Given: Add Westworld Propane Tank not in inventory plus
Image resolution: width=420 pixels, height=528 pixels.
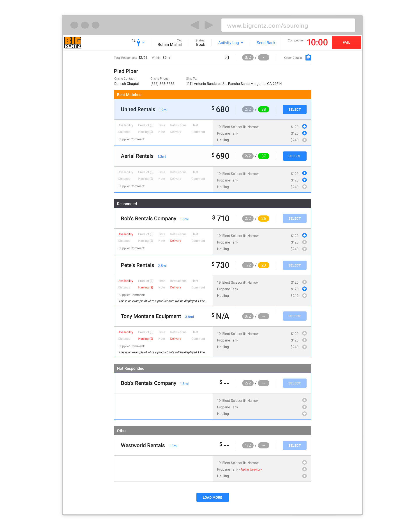Looking at the screenshot, I should point(304,469).
